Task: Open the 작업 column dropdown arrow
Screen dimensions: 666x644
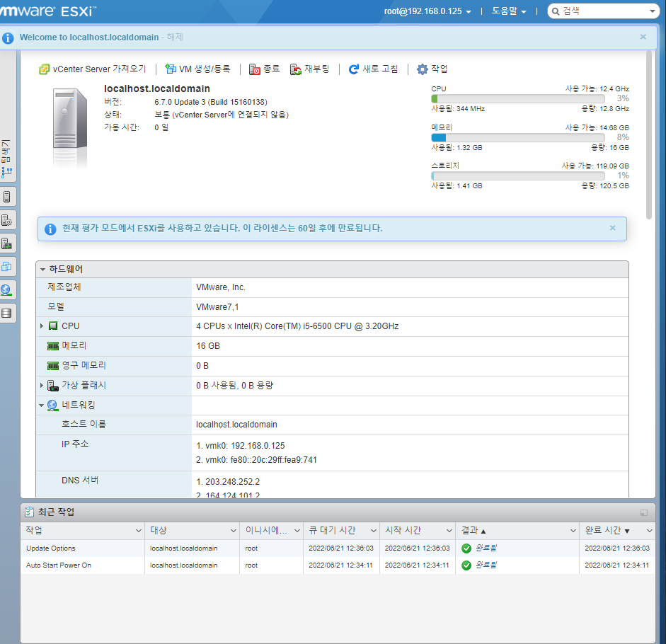Action: tap(139, 531)
